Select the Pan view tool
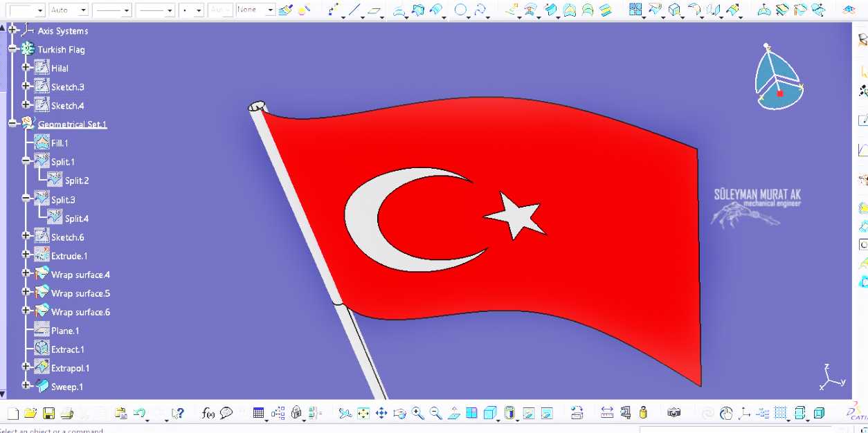Image resolution: width=868 pixels, height=433 pixels. [x=381, y=413]
